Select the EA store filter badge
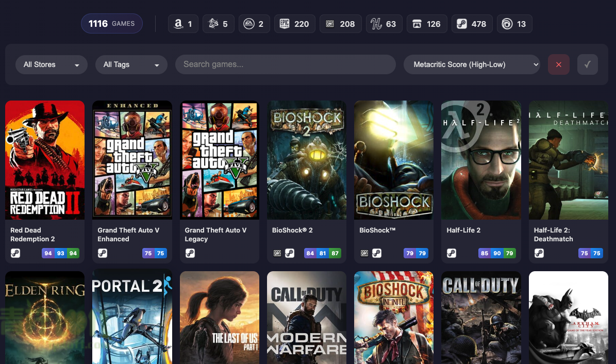Screen dimensions: 616x364 pyautogui.click(x=254, y=24)
